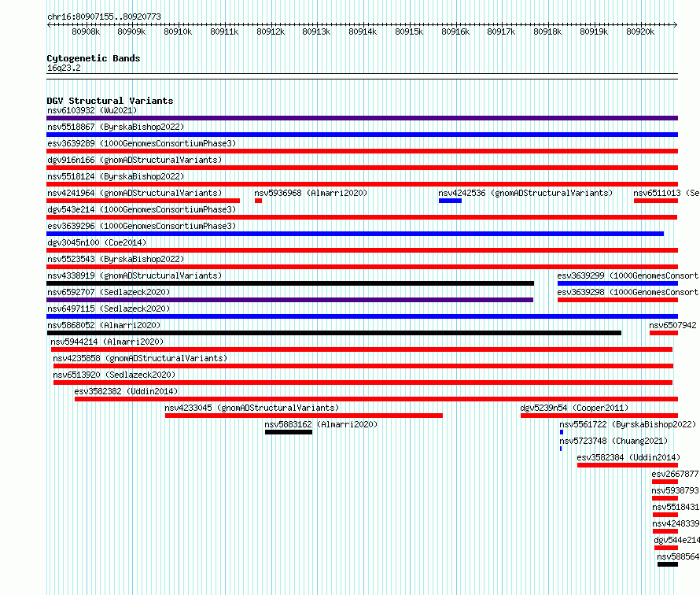700x595 pixels.
Task: Click the small red nsv5936968 bar
Action: click(x=258, y=201)
